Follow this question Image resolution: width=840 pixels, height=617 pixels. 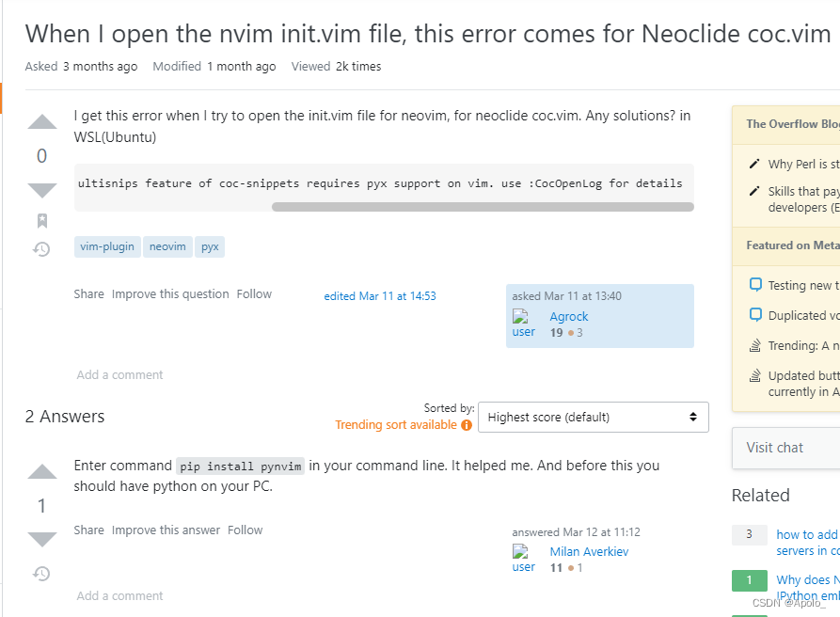point(254,293)
